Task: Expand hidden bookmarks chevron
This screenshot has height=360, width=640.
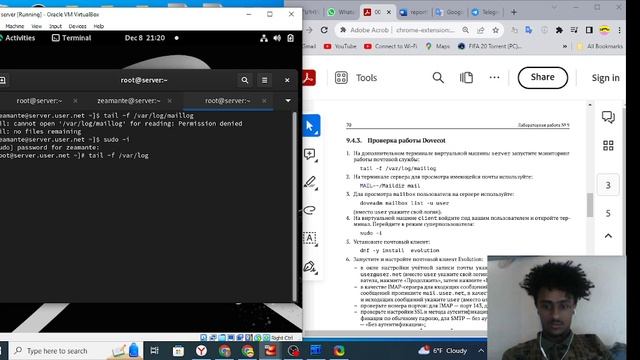Action: [x=564, y=46]
